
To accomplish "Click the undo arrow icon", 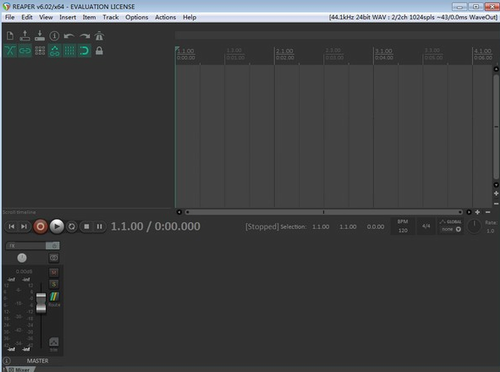I will point(69,36).
